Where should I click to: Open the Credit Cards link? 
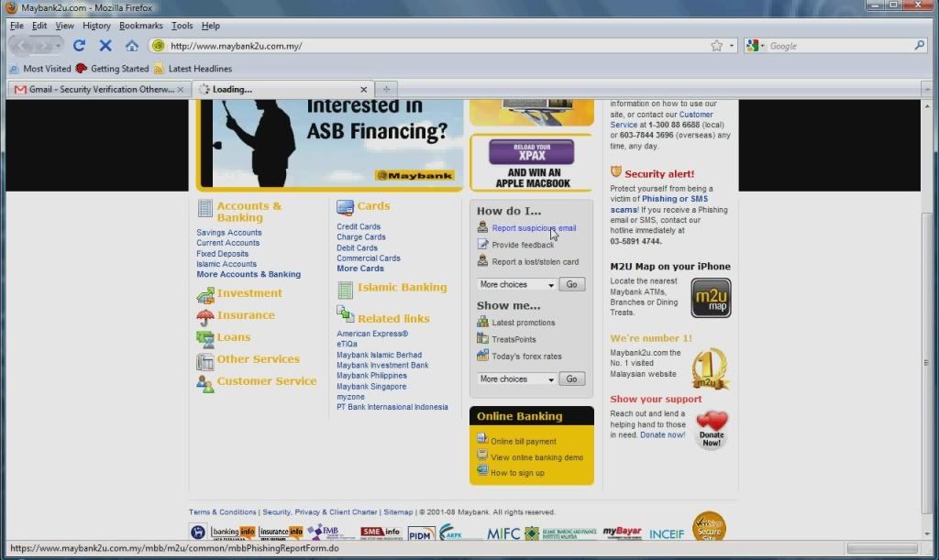[359, 226]
